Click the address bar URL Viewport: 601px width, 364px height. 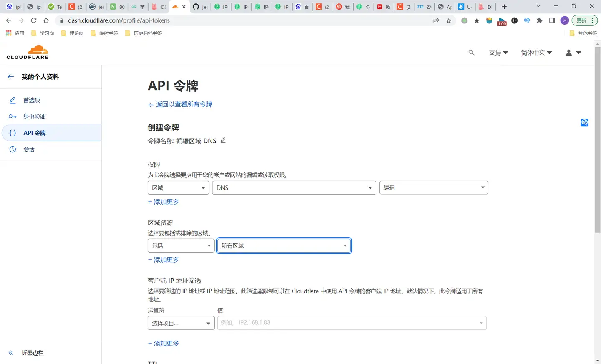[x=119, y=20]
